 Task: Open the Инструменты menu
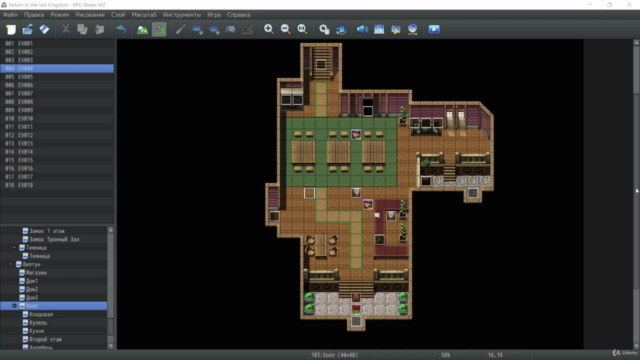182,15
